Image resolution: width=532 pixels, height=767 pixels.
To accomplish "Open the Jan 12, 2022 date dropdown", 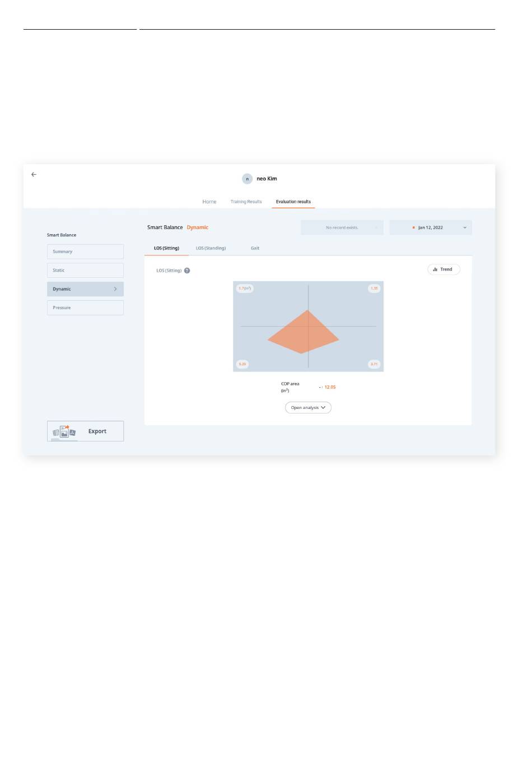I will coord(431,227).
